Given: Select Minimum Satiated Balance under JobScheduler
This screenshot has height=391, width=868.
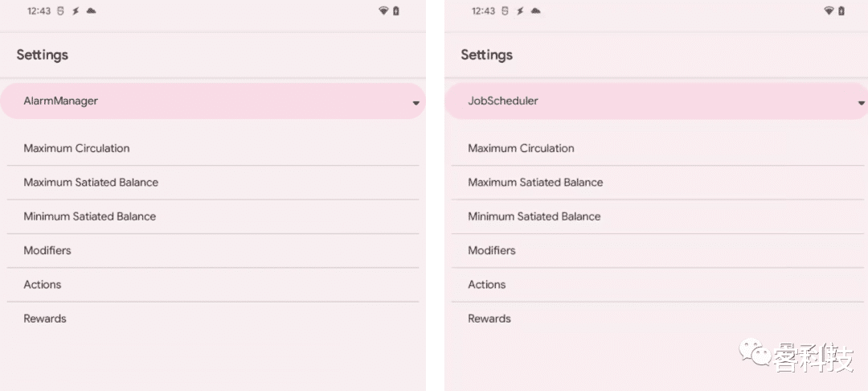Looking at the screenshot, I should (x=534, y=216).
